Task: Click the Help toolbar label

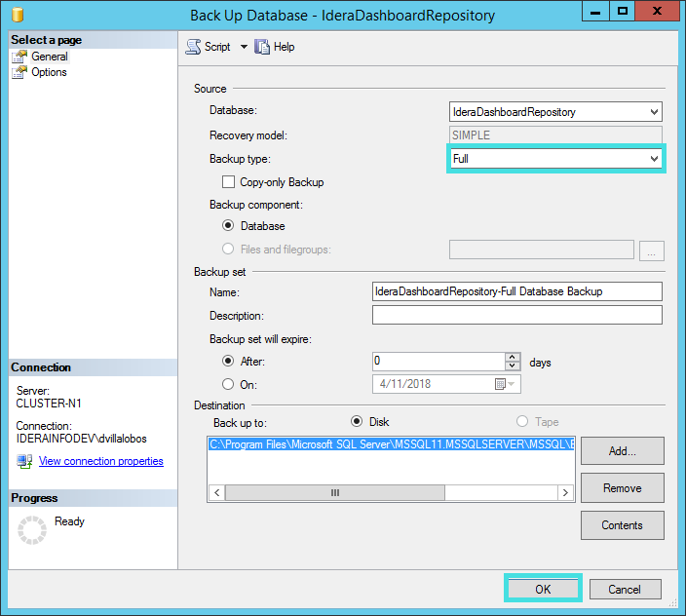Action: (x=284, y=47)
